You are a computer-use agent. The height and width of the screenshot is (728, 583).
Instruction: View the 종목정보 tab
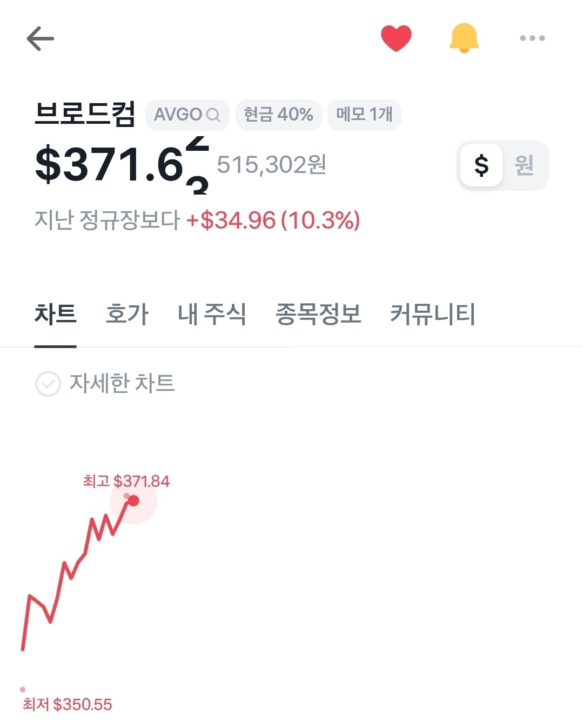(318, 314)
